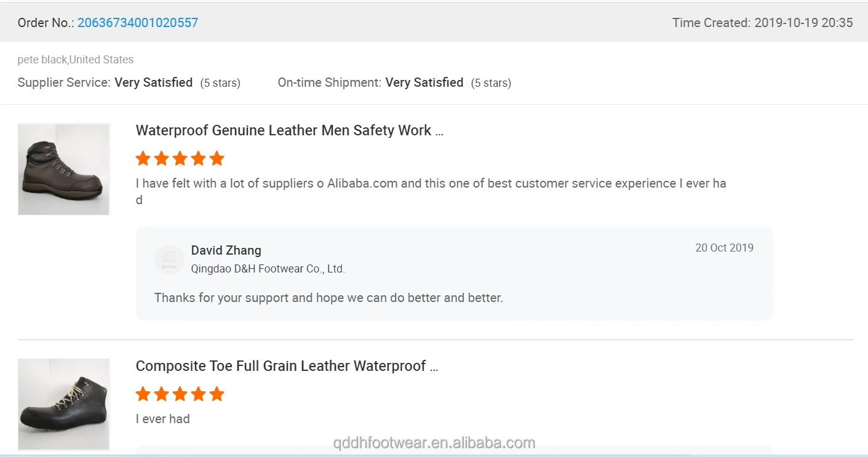Click the black leather boot thumbnail

[63, 404]
